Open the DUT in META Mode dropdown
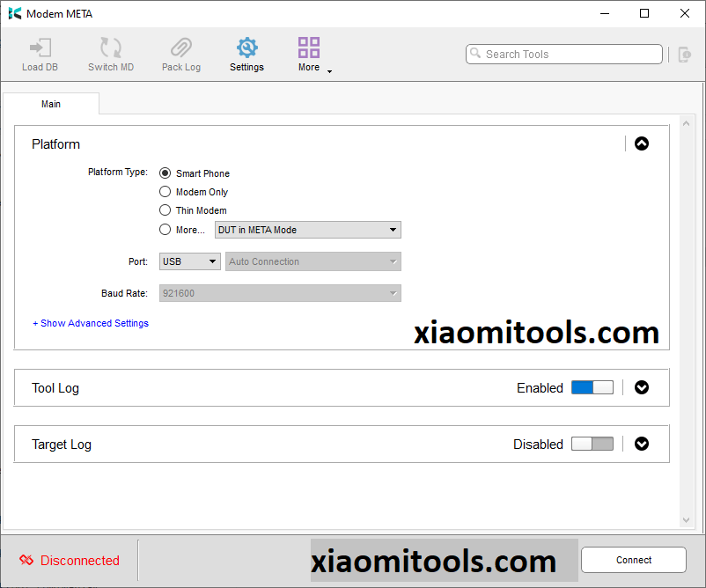The height and width of the screenshot is (588, 706). pyautogui.click(x=307, y=230)
